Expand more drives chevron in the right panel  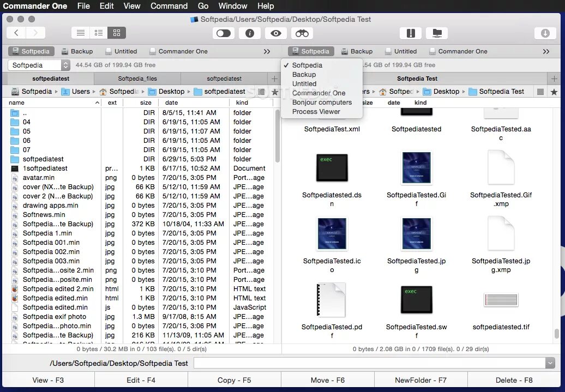[546, 52]
